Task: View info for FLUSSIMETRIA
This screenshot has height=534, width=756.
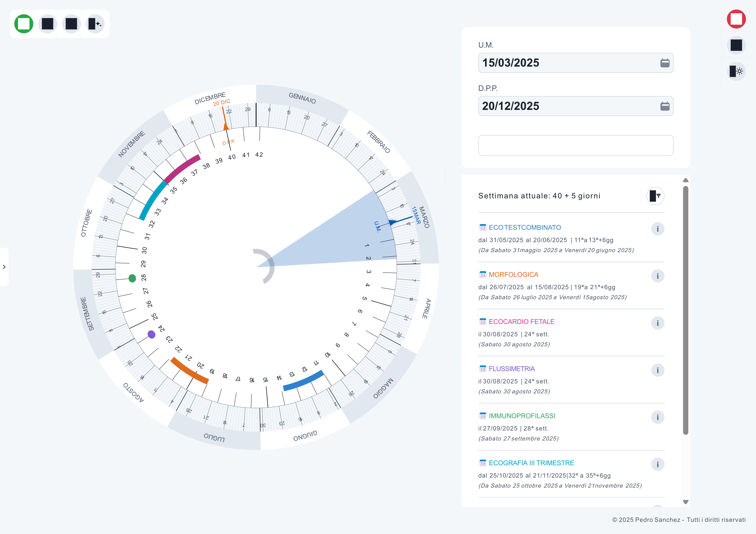Action: [657, 370]
